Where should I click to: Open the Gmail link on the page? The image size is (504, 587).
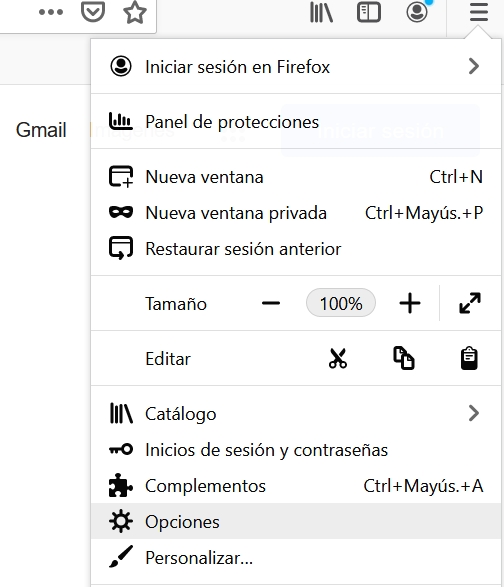coord(41,130)
